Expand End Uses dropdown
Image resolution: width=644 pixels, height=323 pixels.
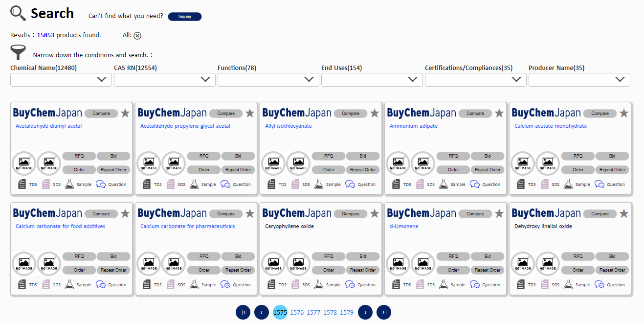[x=372, y=80]
